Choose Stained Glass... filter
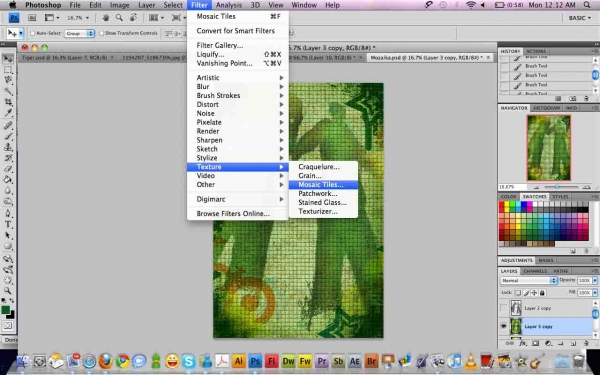Viewport: 600px width, 375px height. 323,202
